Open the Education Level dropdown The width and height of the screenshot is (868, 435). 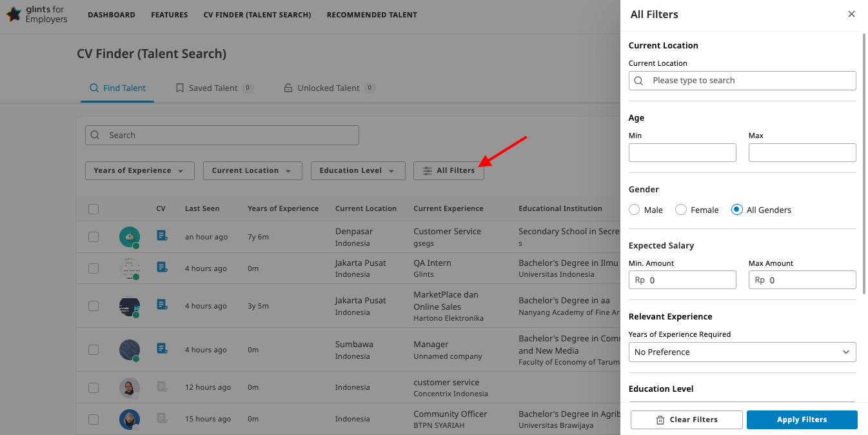pyautogui.click(x=358, y=170)
